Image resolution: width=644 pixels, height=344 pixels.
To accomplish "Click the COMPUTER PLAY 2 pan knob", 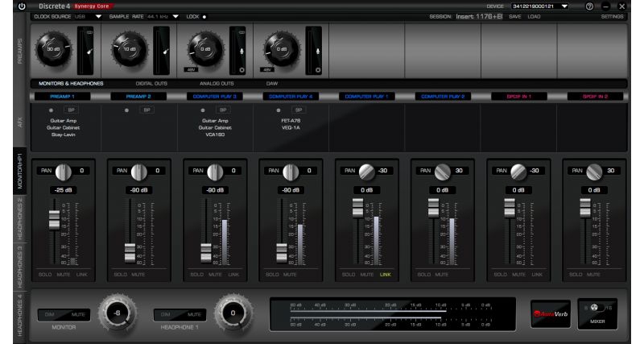I will tap(442, 172).
